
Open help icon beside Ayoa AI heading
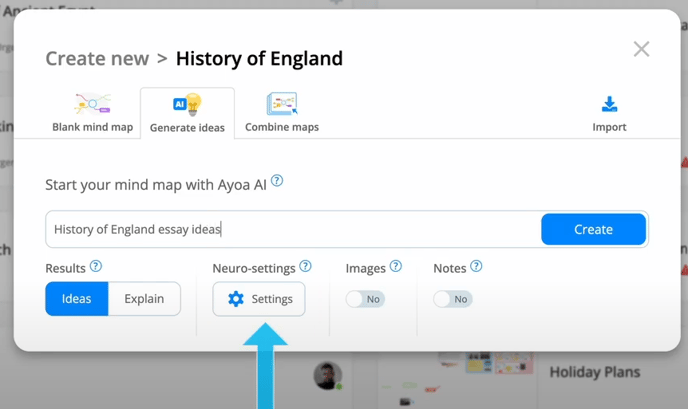click(277, 180)
